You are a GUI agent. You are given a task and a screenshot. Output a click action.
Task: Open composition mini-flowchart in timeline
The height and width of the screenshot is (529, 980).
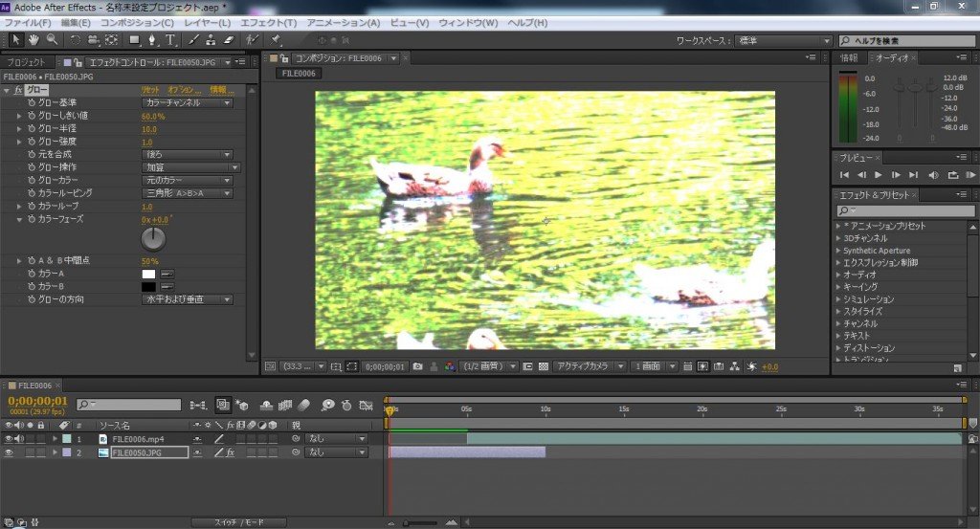(x=198, y=406)
